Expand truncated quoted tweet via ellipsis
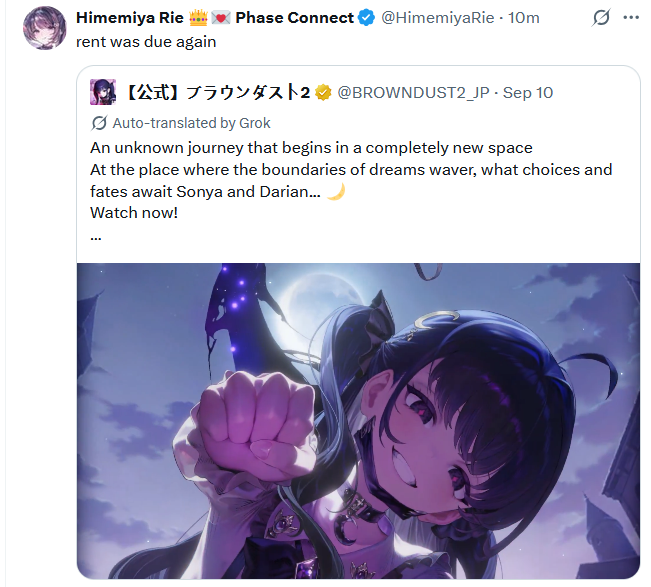Viewport: 651px width, 587px height. [95, 238]
